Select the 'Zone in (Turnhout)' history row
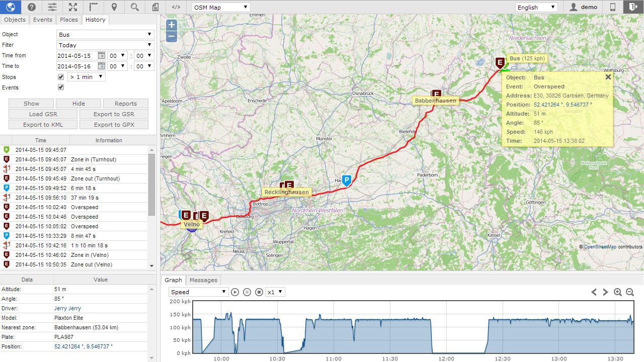 [x=74, y=159]
